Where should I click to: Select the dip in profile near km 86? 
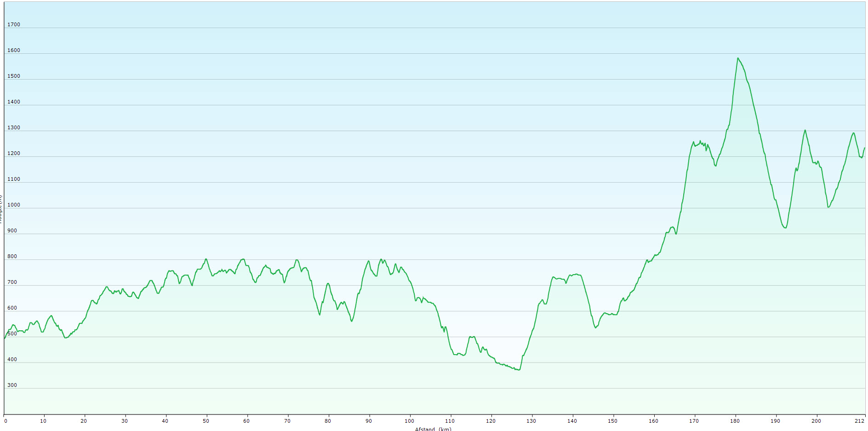tap(352, 321)
